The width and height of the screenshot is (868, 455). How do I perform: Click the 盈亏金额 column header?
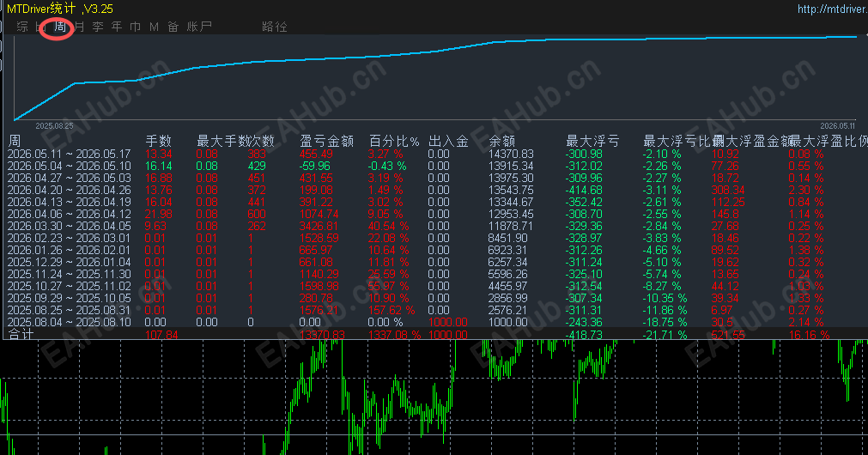(x=326, y=141)
